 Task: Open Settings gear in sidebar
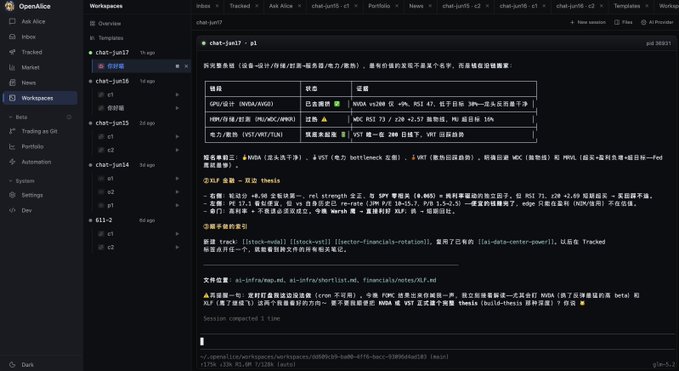click(x=12, y=195)
